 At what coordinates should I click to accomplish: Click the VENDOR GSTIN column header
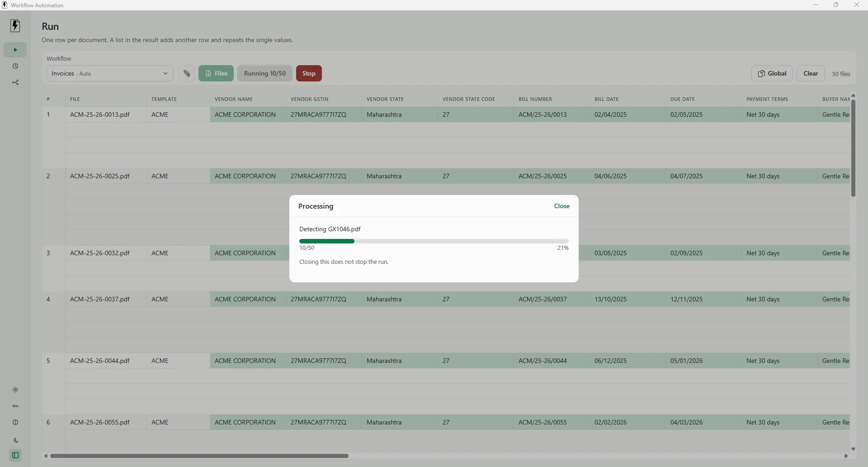click(324, 99)
